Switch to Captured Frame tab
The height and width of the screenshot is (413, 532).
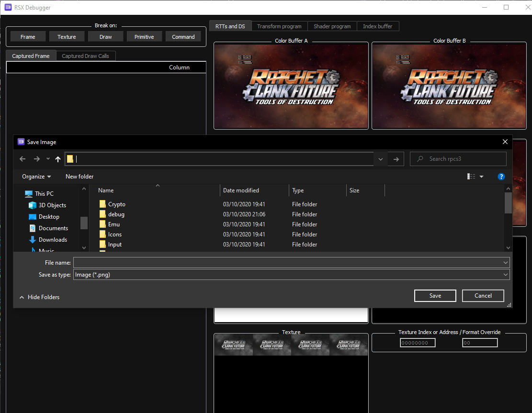pos(31,56)
